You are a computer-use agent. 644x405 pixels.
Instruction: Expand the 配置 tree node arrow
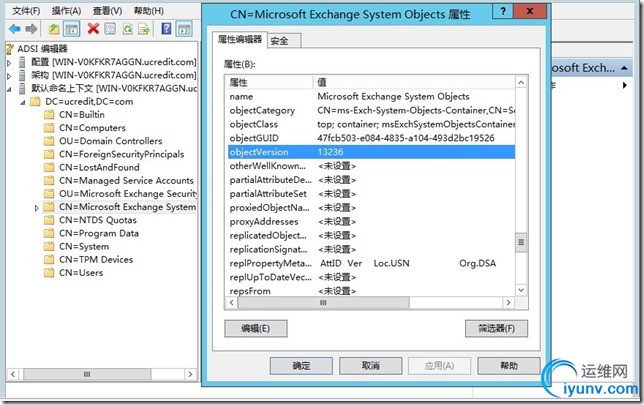(9, 63)
